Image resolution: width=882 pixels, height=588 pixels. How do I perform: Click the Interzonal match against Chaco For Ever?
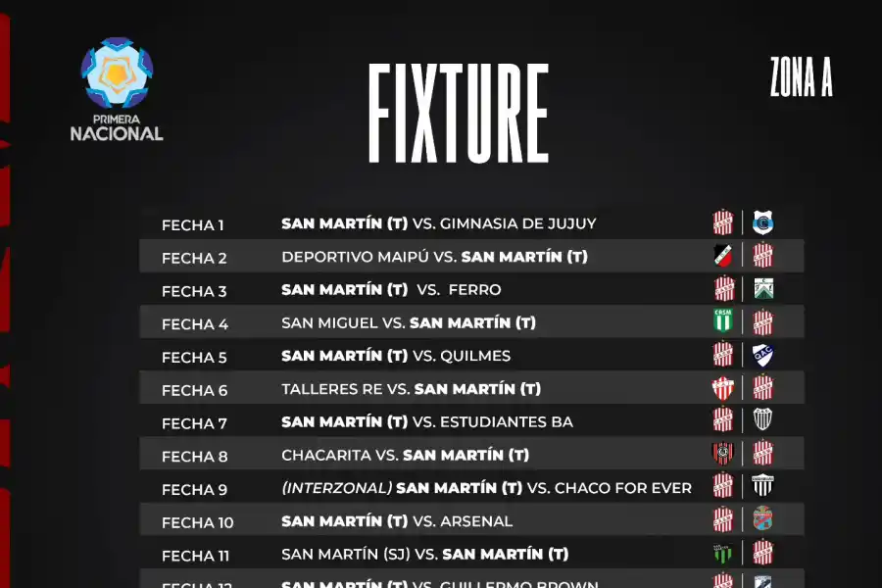pyautogui.click(x=486, y=488)
